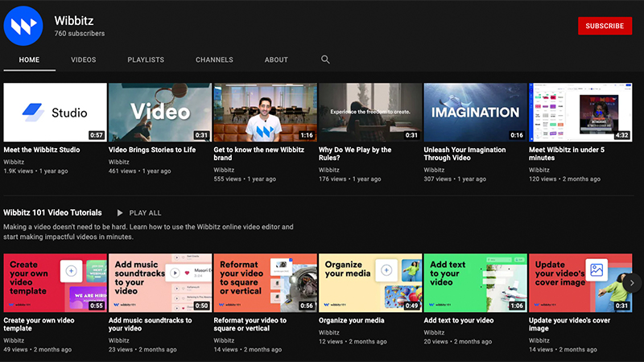
Task: Click the next arrow on tutorials carousel
Action: (x=632, y=283)
